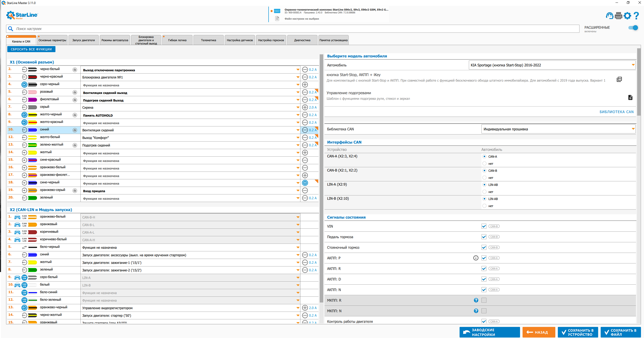644x338 pixels.
Task: Open the Диагностика tab
Action: (302, 40)
